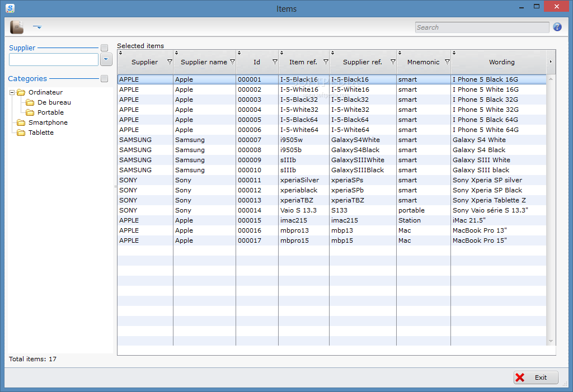The width and height of the screenshot is (573, 392).
Task: Open filter icon on Supplier name column
Action: (x=232, y=62)
